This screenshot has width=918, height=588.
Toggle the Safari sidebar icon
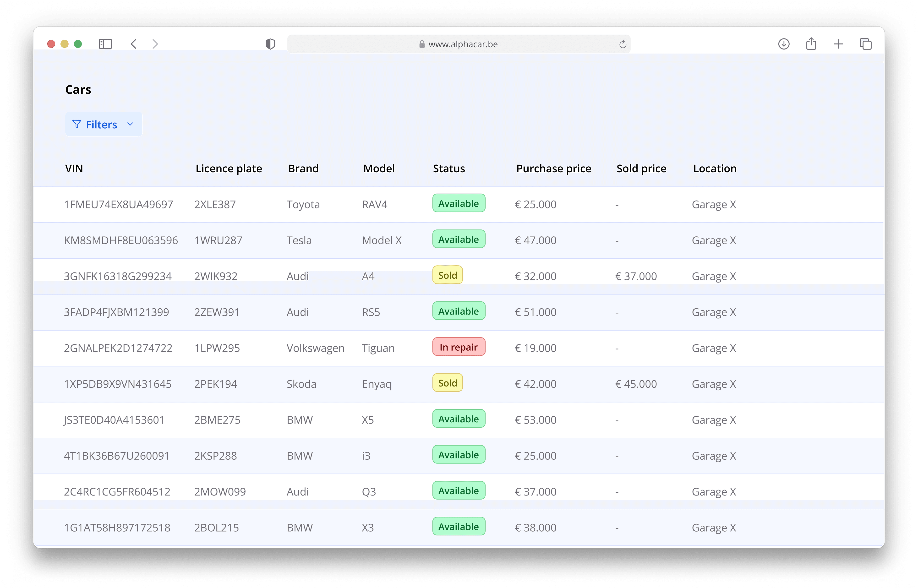coord(105,44)
